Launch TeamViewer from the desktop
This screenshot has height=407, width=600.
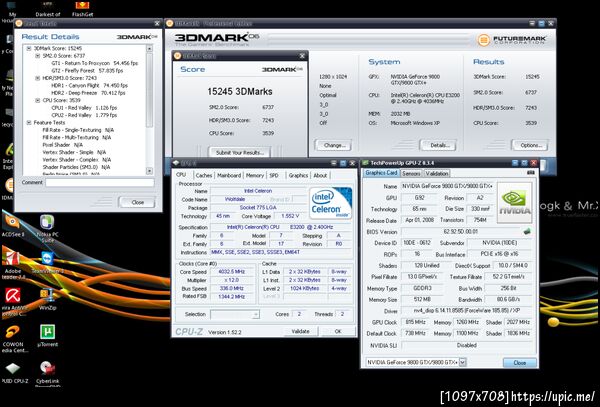pos(47,262)
